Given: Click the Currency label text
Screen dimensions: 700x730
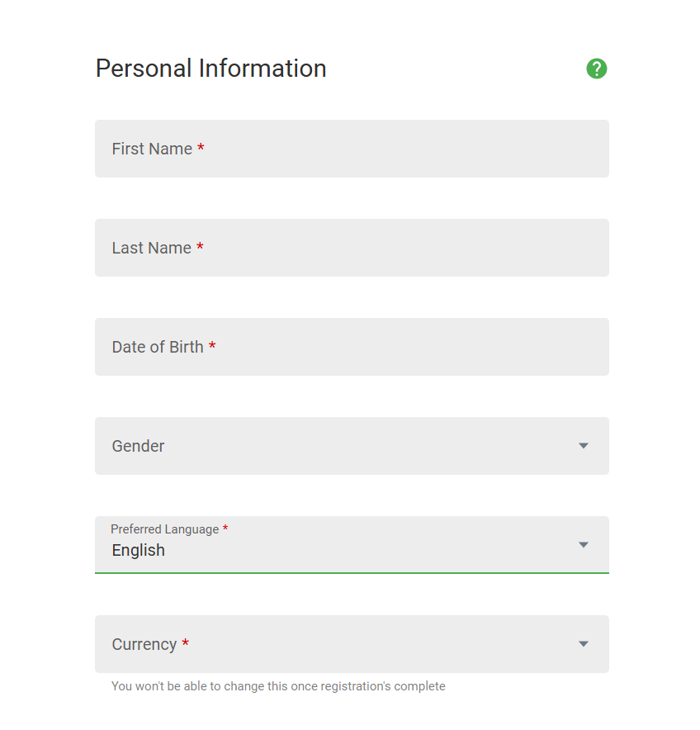Looking at the screenshot, I should 144,644.
